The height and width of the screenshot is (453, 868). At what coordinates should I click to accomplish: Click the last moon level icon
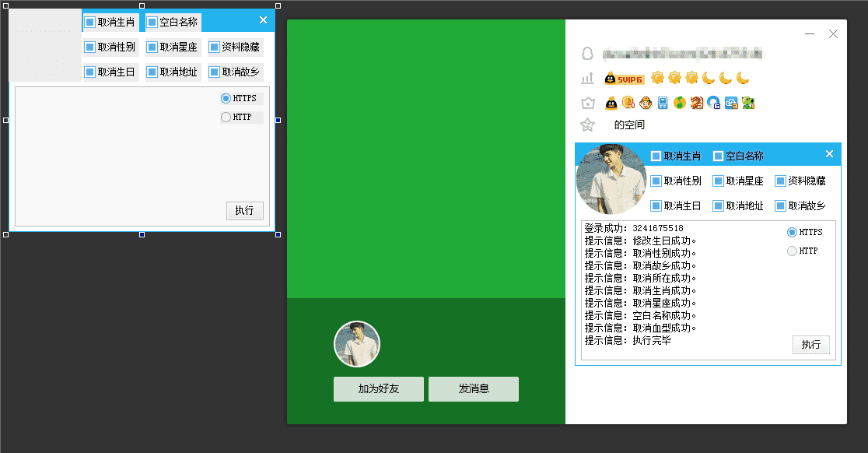point(743,78)
